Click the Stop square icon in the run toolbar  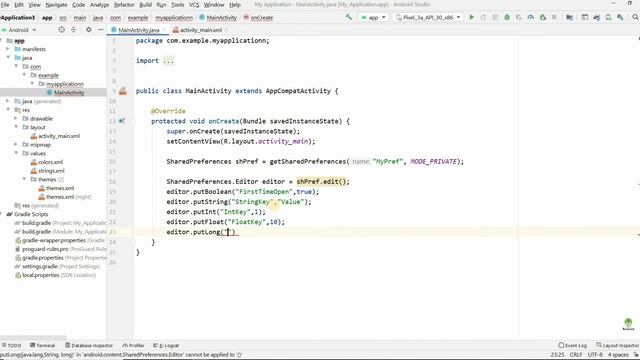[554, 17]
